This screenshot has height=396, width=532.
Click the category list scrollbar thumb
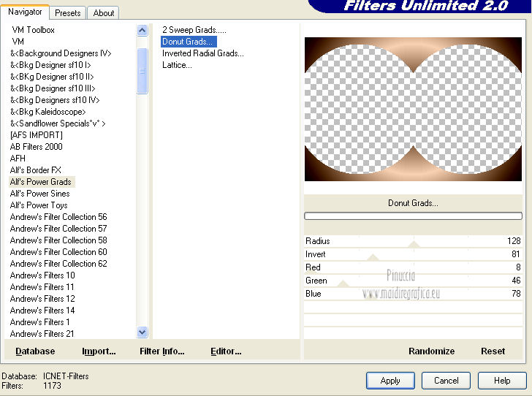[x=142, y=71]
